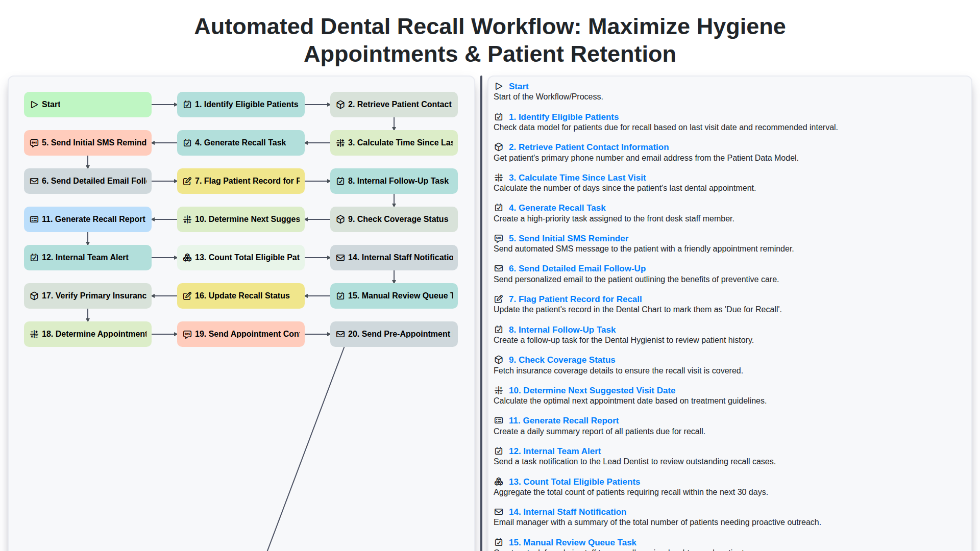Open the 1. Identify Eligible Patients link
Viewport: 980px width, 551px height.
click(563, 117)
